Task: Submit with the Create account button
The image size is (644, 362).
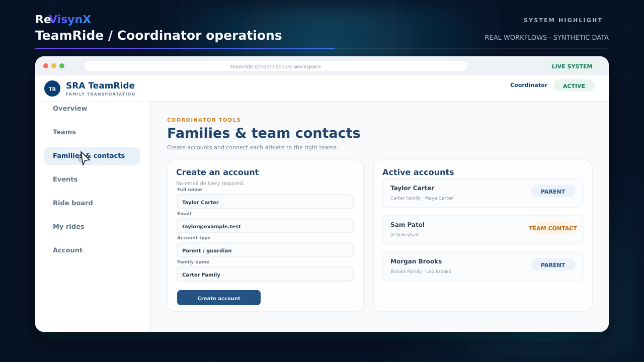Action: 219,298
